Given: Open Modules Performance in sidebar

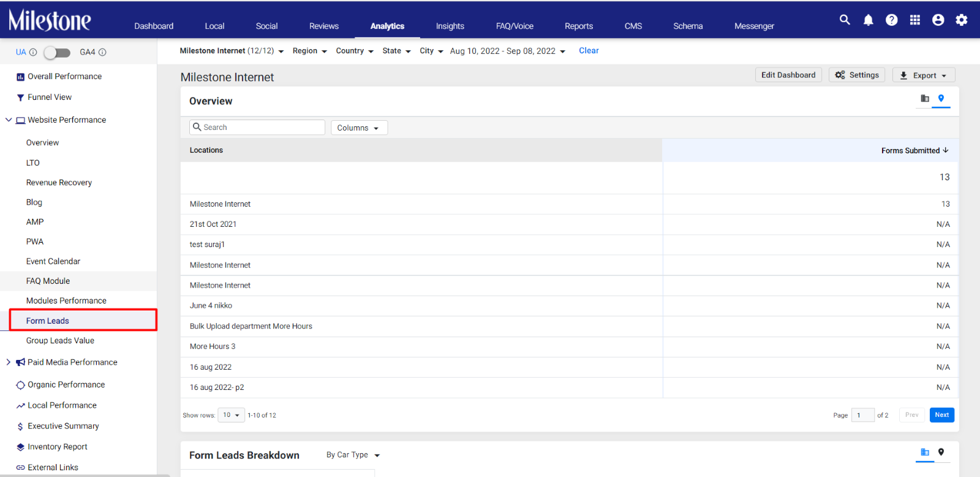Looking at the screenshot, I should pos(66,301).
